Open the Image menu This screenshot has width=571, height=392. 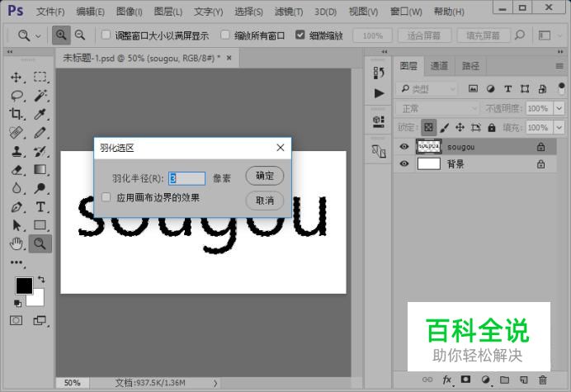point(130,12)
